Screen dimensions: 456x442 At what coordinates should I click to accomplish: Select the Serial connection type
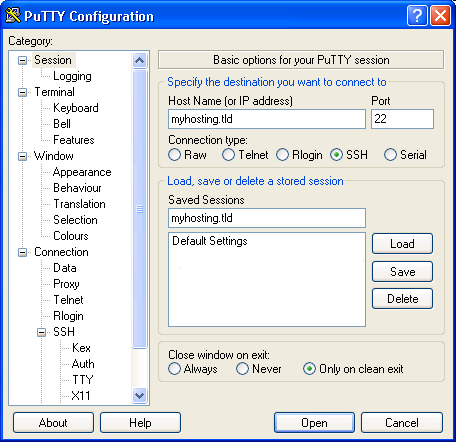[390, 155]
